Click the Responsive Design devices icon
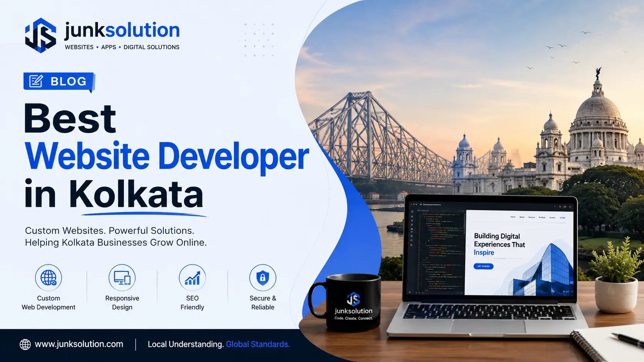The height and width of the screenshot is (362, 644). pyautogui.click(x=122, y=277)
